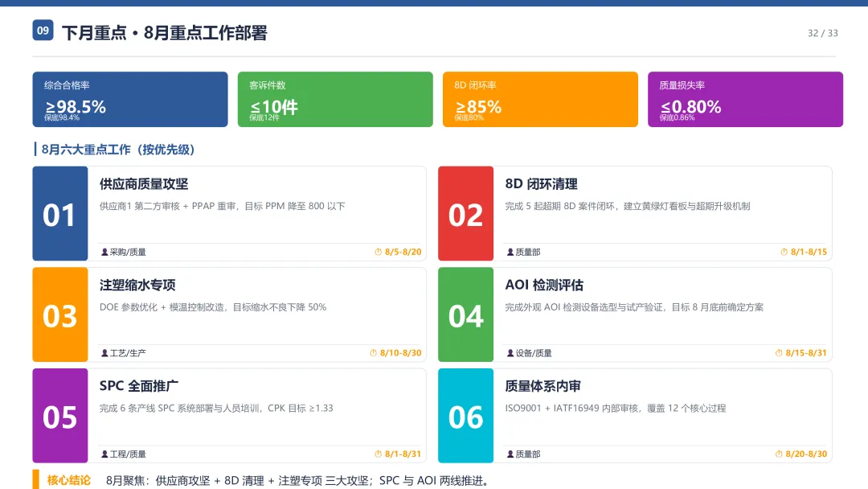
Task: Click the owner label 设备/质量
Action: point(534,353)
